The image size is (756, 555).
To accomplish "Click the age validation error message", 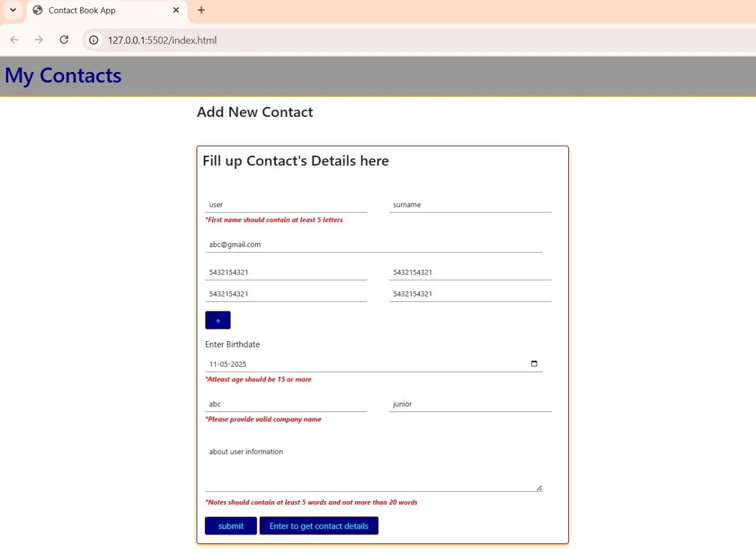I will (258, 379).
